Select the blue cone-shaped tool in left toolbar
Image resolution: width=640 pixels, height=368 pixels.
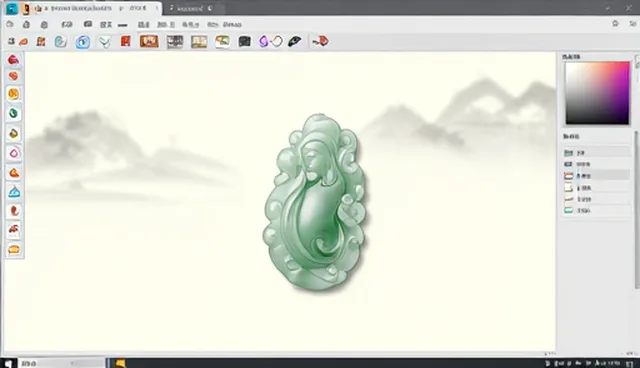(14, 192)
